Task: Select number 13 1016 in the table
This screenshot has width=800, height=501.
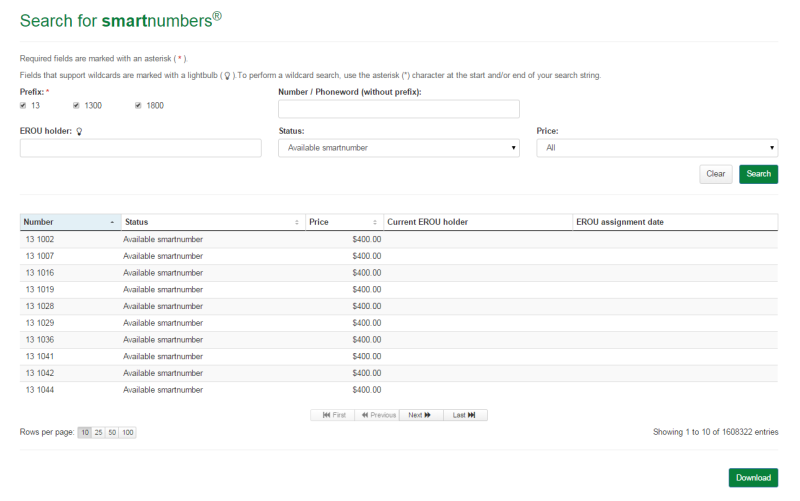Action: (x=40, y=273)
